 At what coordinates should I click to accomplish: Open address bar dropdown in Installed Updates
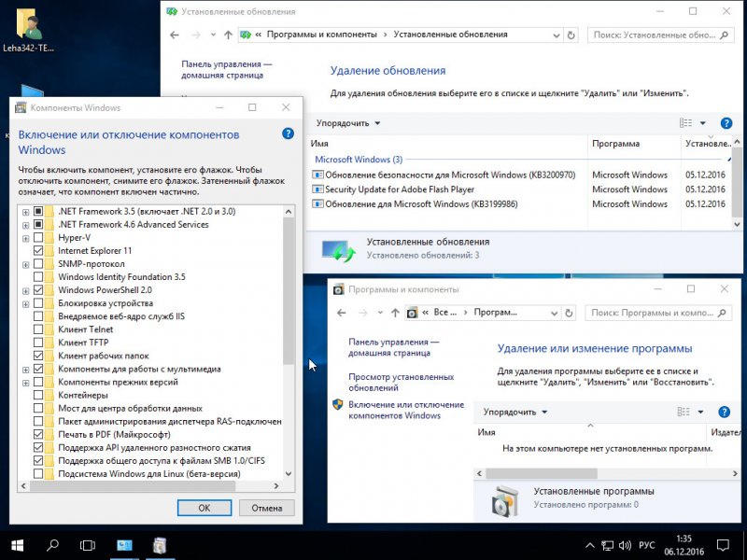tap(556, 35)
